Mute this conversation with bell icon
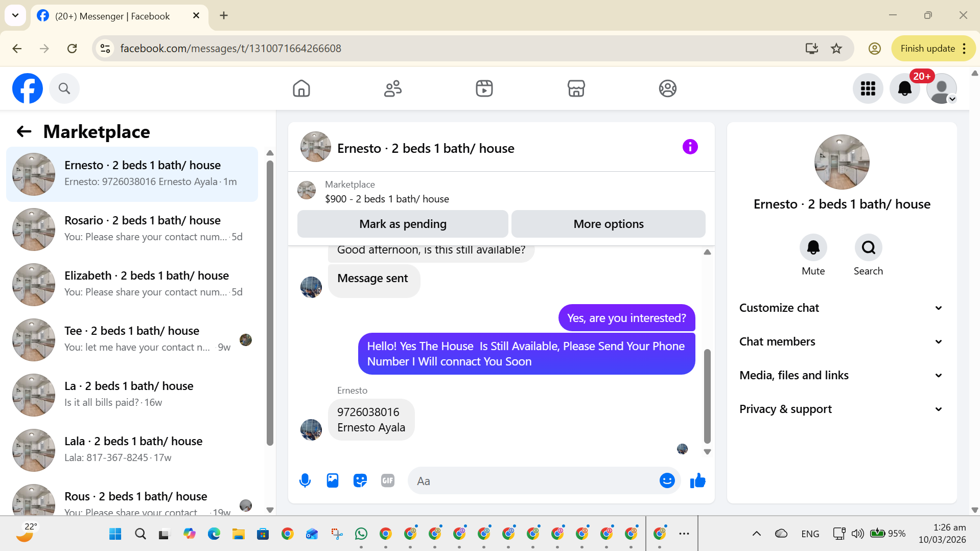The width and height of the screenshot is (980, 551). click(813, 247)
